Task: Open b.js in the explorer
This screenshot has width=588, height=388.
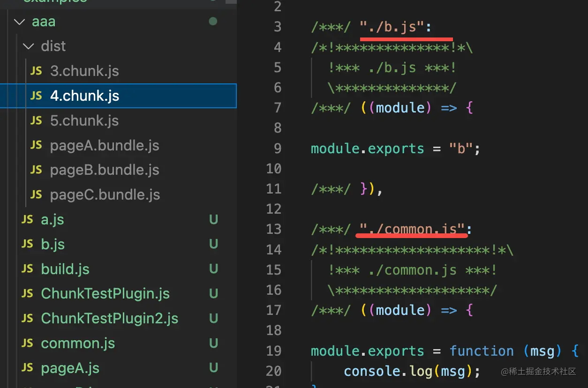Action: pos(53,244)
